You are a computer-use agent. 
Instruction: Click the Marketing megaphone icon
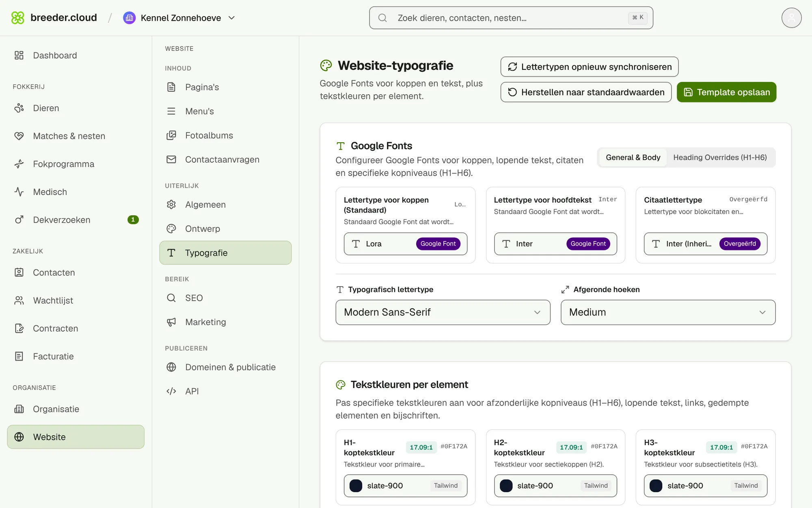pos(171,322)
